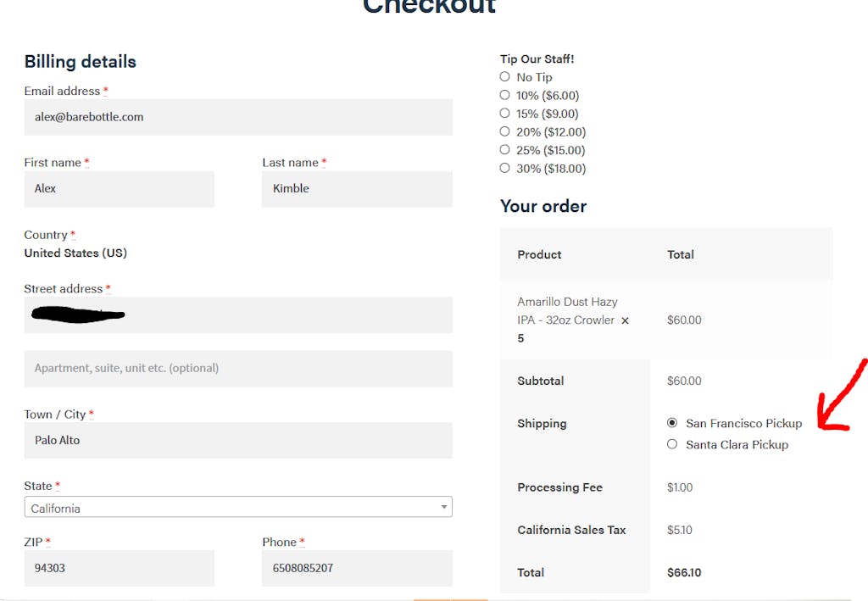Select the 15% ($9.00) tip option
This screenshot has width=868, height=601.
coord(505,114)
